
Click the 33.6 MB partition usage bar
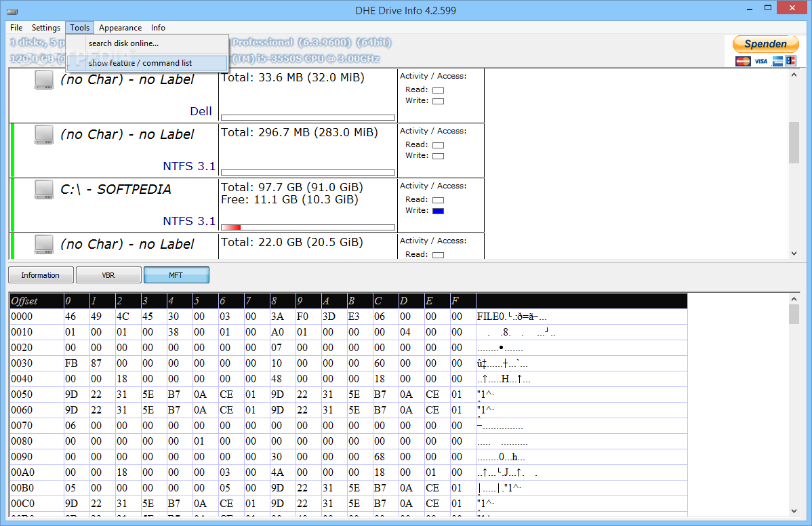click(308, 117)
